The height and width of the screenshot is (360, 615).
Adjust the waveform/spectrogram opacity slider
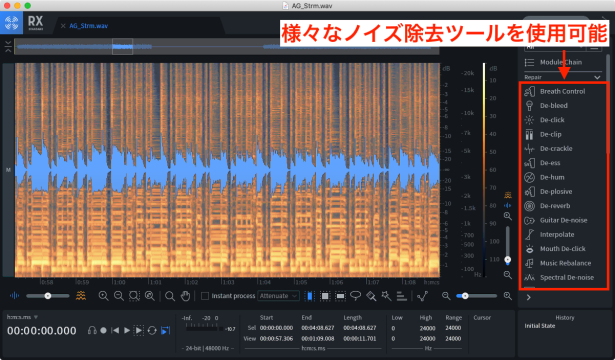47,296
